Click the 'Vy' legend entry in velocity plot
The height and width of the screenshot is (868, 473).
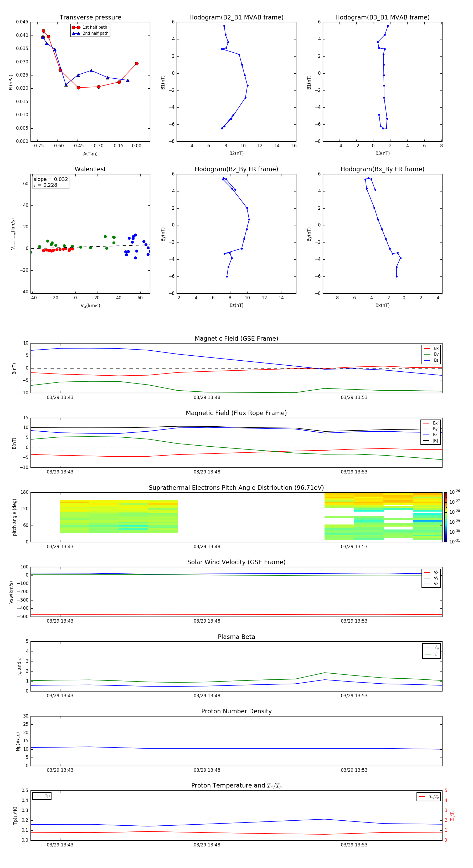(x=431, y=578)
